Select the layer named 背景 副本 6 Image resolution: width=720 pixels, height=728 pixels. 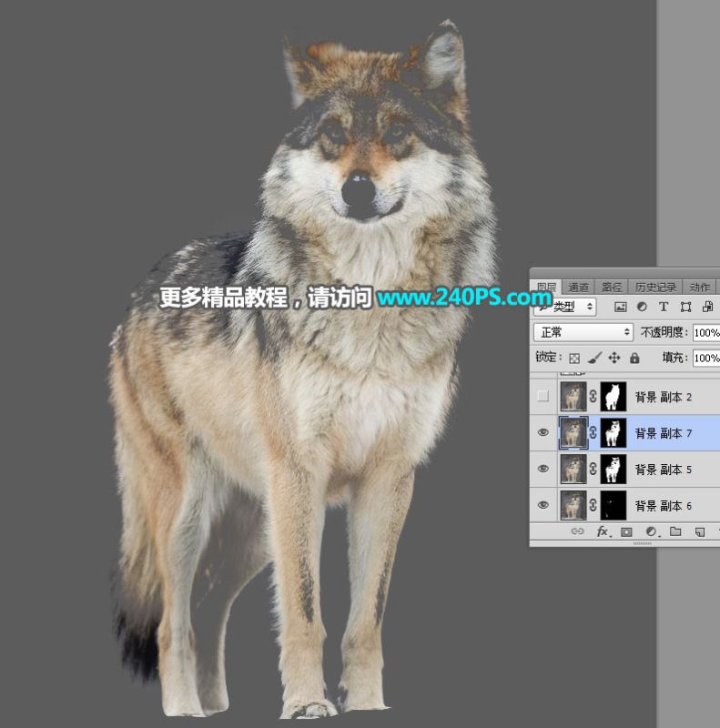tap(664, 506)
